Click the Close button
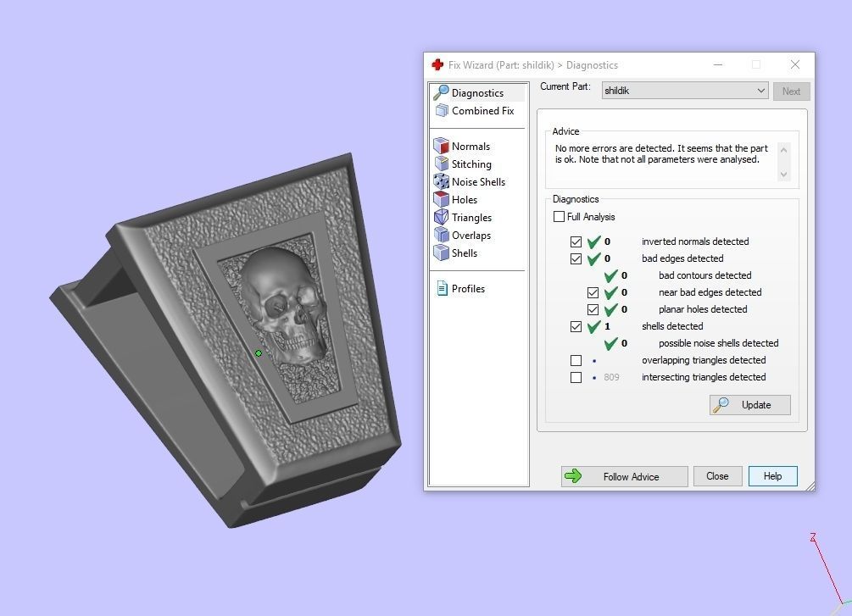Screen dimensions: 852x616 pos(717,476)
